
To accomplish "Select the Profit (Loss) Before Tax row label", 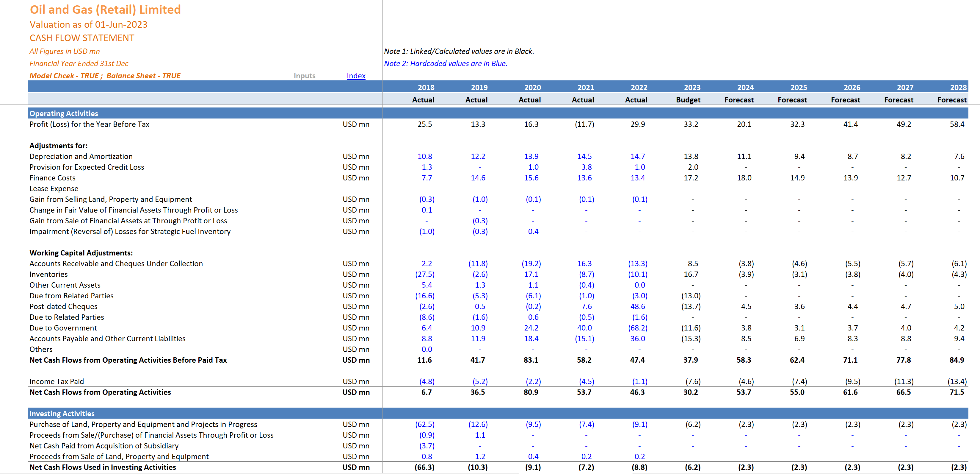I will pyautogui.click(x=89, y=124).
